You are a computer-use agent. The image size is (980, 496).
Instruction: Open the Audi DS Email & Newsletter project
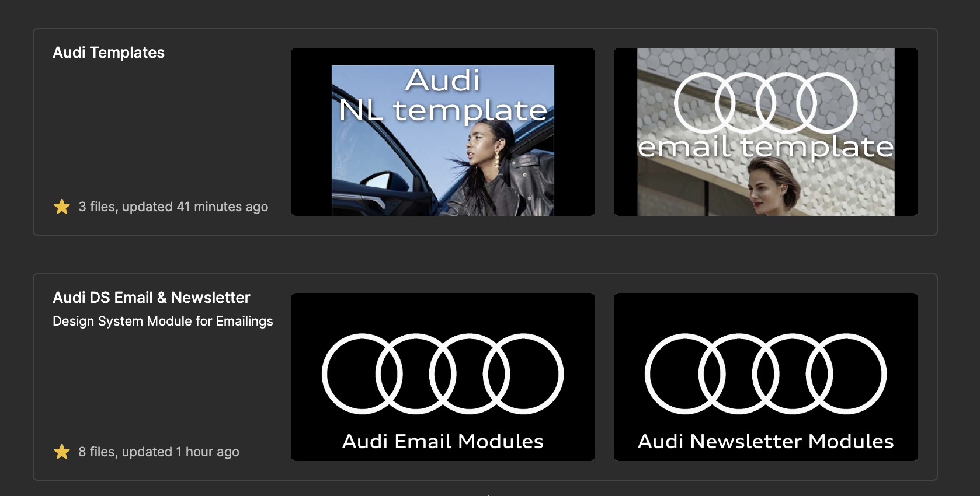coord(151,298)
